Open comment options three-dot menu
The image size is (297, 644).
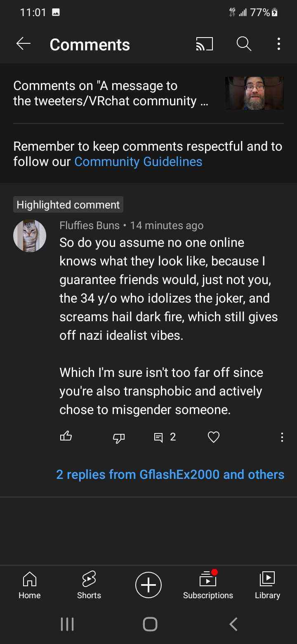282,437
